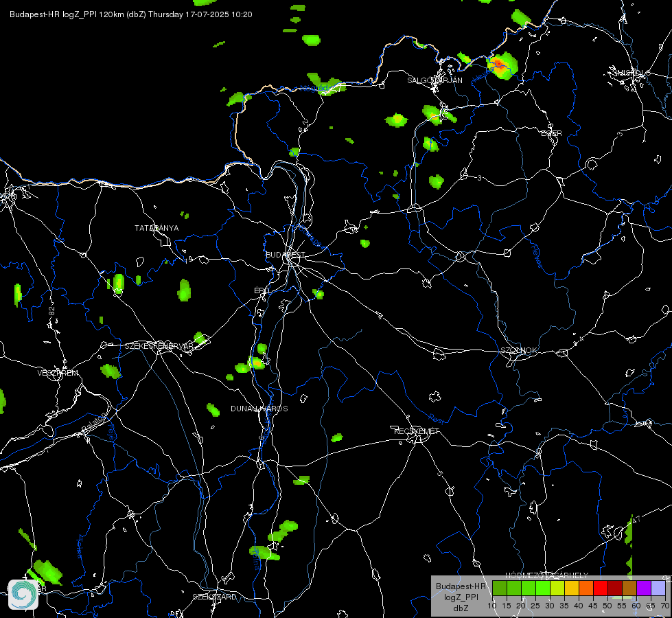Select the light lavender 65-70 dBZ legend swatch
The image size is (672, 618).
point(658,588)
